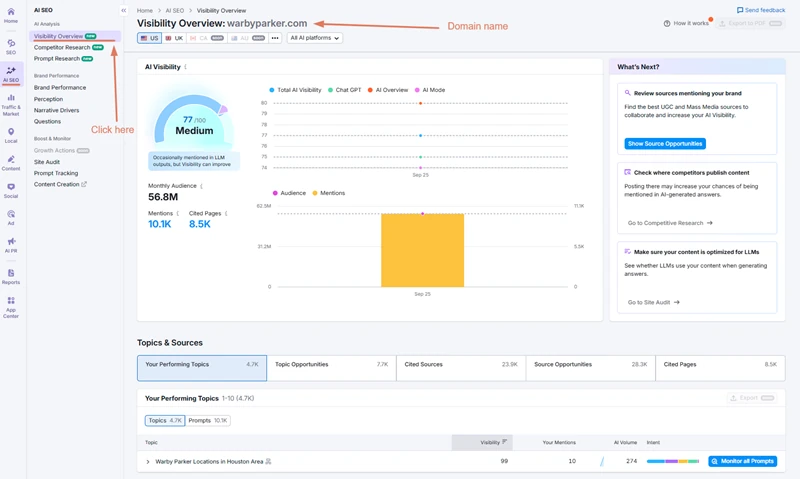The image size is (800, 479).
Task: Click the magnifier icon beside Review sources
Action: 628,93
